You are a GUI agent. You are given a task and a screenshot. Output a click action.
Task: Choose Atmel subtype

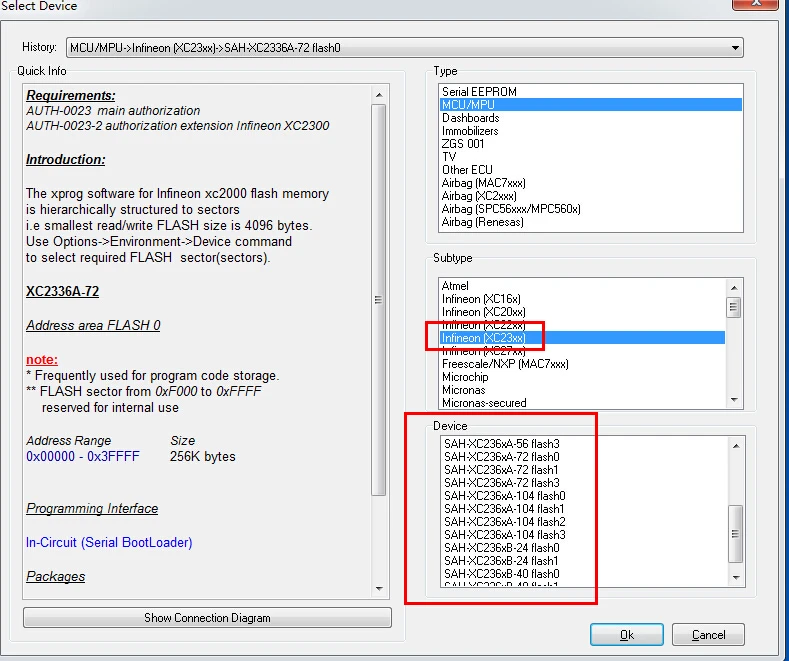582,286
